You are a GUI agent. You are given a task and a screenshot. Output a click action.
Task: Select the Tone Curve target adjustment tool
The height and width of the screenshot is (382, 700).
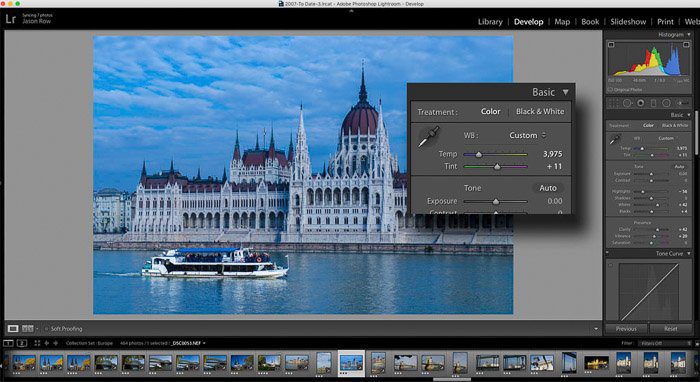pos(611,265)
